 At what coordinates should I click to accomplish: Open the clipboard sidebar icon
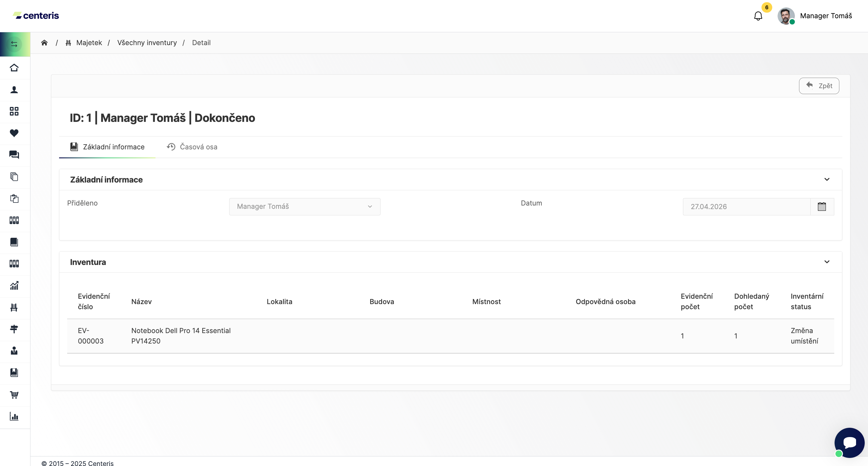coord(14,199)
